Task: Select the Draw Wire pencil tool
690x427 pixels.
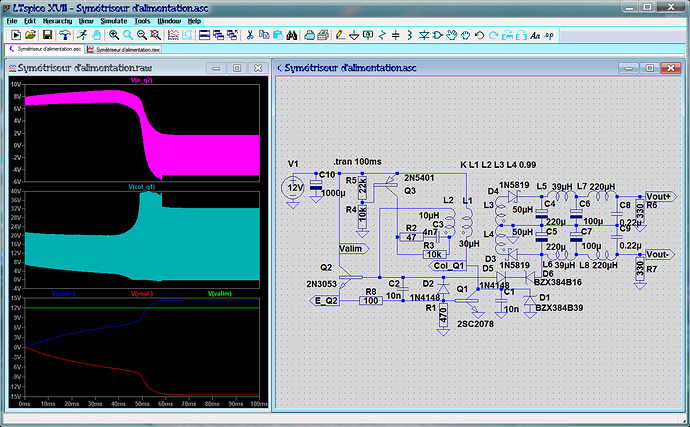Action: pos(340,35)
